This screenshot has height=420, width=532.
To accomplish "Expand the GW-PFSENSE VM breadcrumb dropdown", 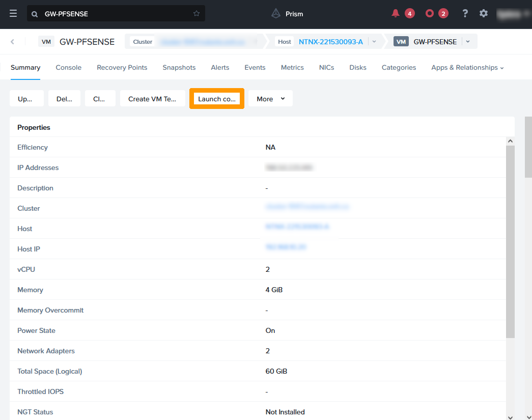I will [468, 42].
